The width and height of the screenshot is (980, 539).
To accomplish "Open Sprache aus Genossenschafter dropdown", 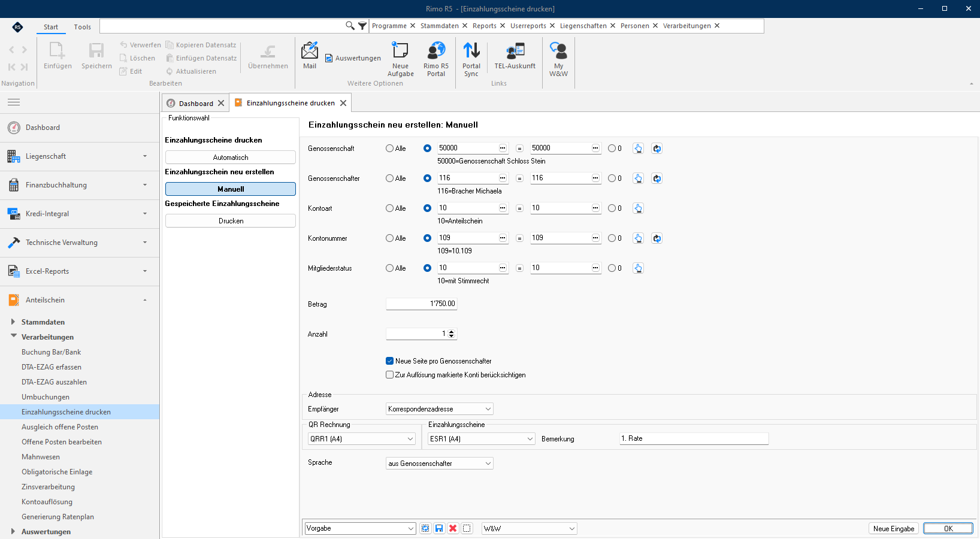I will (440, 464).
